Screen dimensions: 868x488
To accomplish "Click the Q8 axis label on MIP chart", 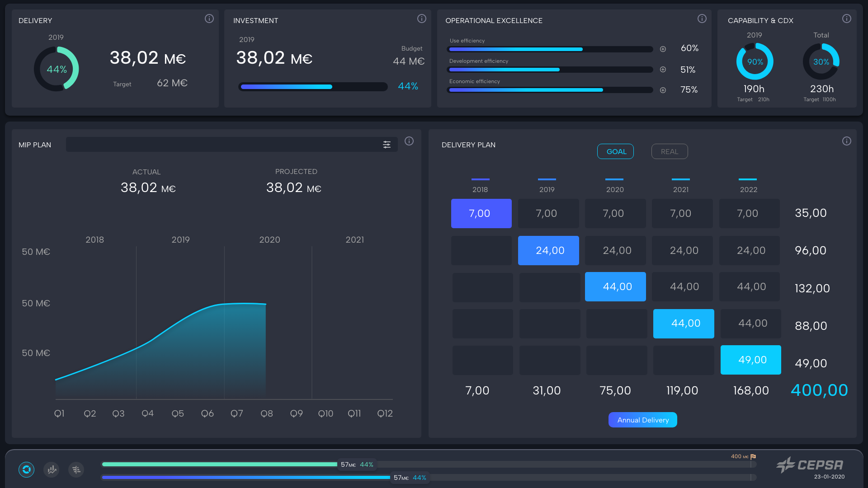I will coord(267,413).
